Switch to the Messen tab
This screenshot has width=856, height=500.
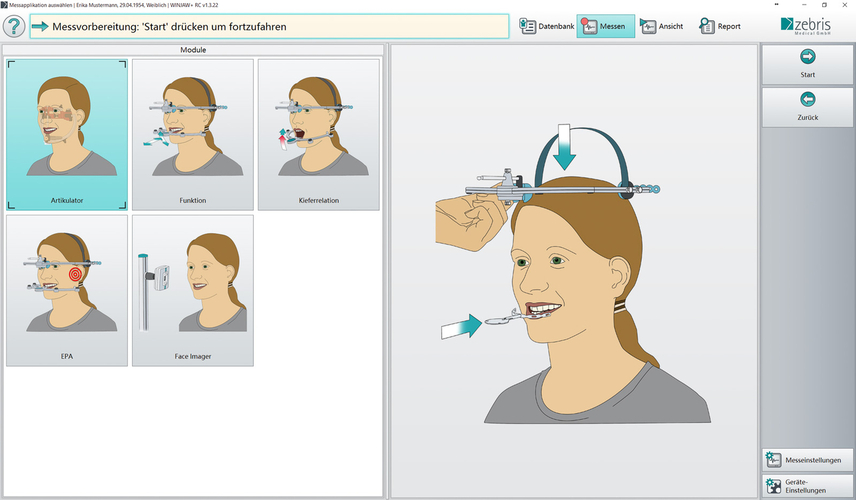point(605,26)
